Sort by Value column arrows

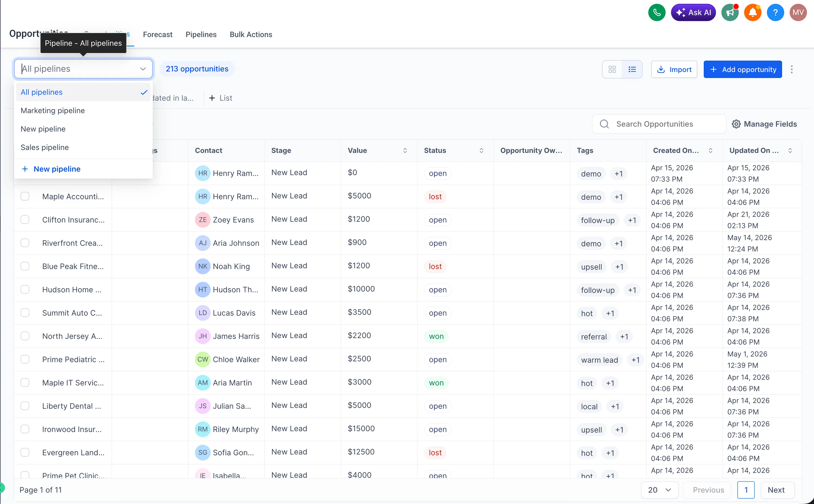(x=405, y=151)
